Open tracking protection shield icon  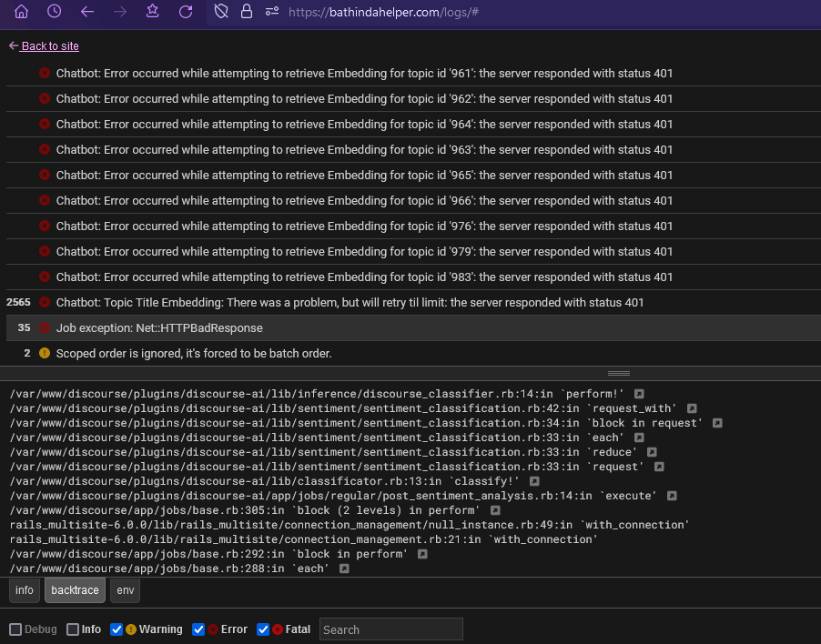coord(221,11)
